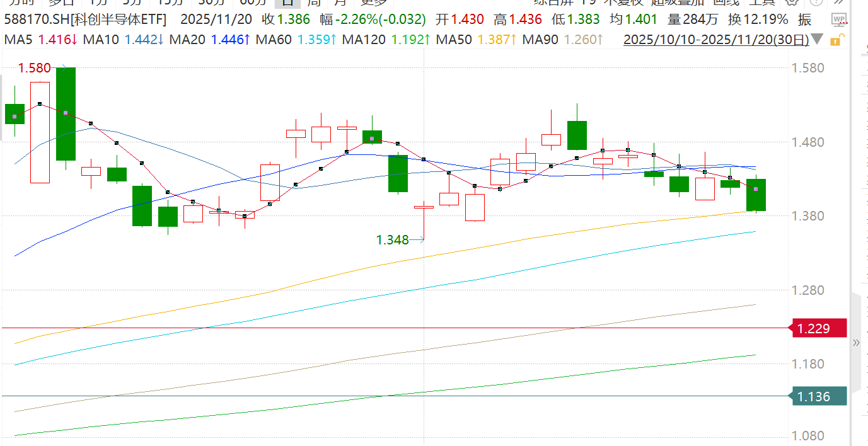Open the settings gear icon
The image size is (868, 446).
[x=791, y=2]
